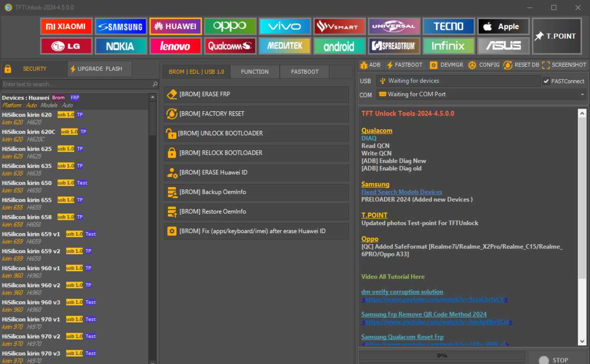The height and width of the screenshot is (364, 590).
Task: Run the [BROM] UNLOCK BOOTLOADER function
Action: pos(256,133)
